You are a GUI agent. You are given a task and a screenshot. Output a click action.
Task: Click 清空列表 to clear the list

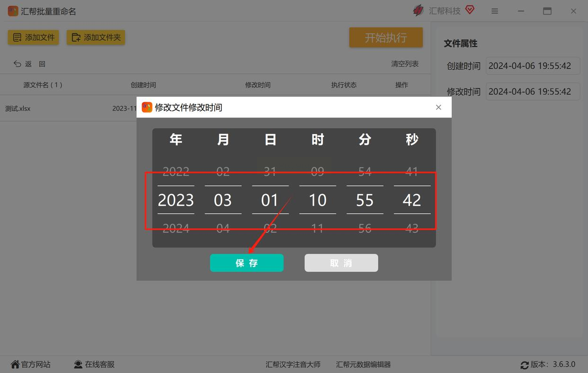click(405, 64)
